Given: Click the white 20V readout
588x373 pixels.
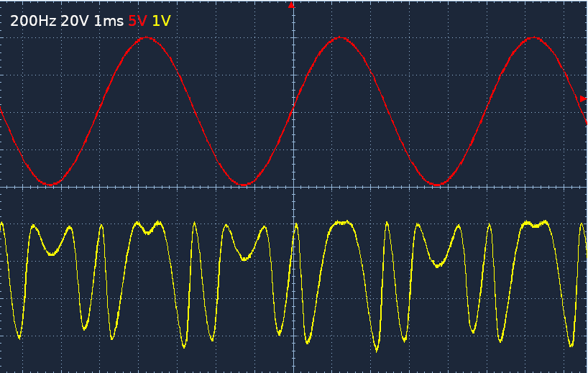Looking at the screenshot, I should point(75,21).
